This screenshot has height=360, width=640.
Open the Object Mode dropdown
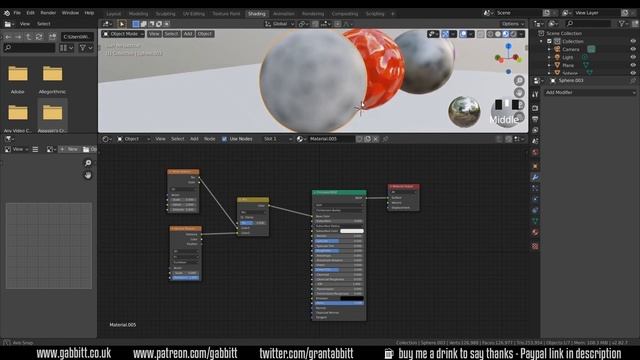tap(122, 34)
